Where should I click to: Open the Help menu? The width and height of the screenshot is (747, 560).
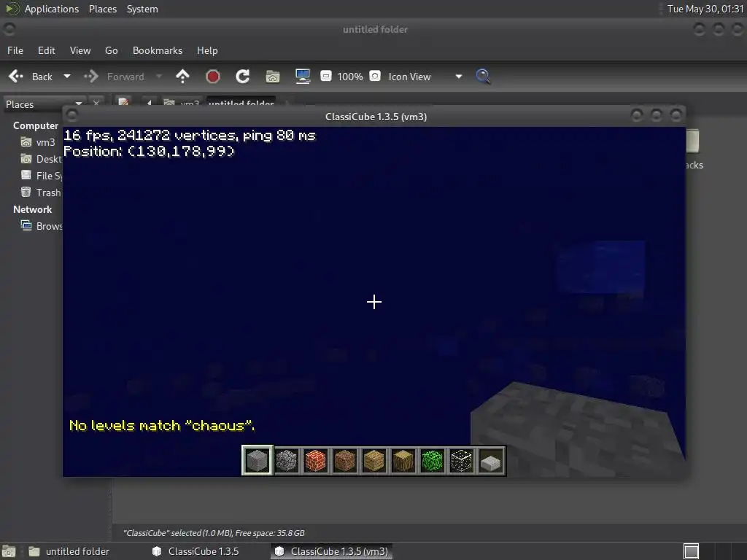pyautogui.click(x=207, y=50)
